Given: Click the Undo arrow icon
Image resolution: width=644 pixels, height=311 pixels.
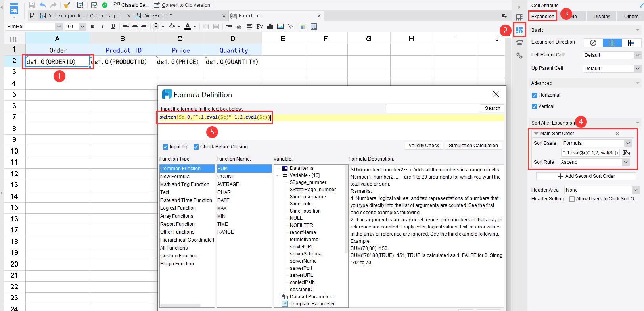Looking at the screenshot, I should pos(43,5).
